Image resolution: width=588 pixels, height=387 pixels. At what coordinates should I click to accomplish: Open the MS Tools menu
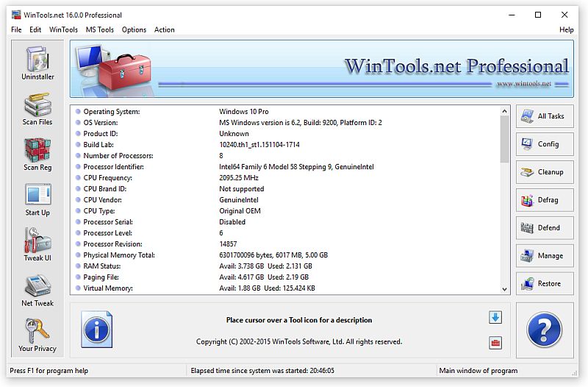(x=99, y=29)
